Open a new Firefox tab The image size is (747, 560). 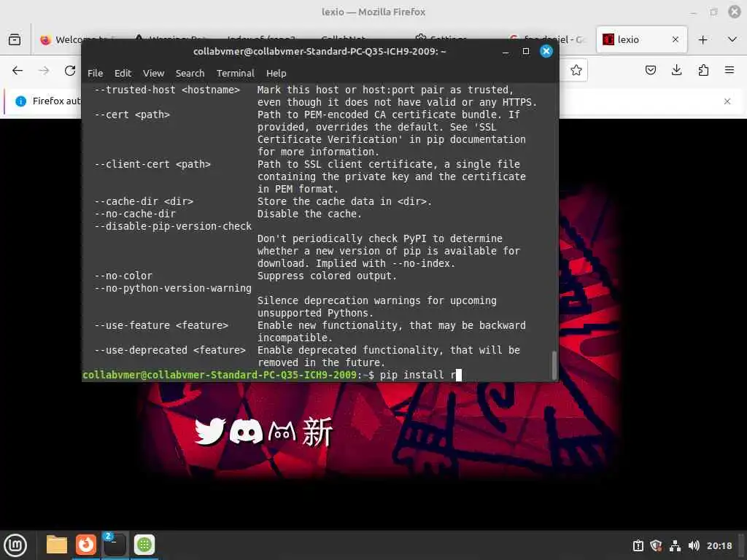(x=703, y=39)
